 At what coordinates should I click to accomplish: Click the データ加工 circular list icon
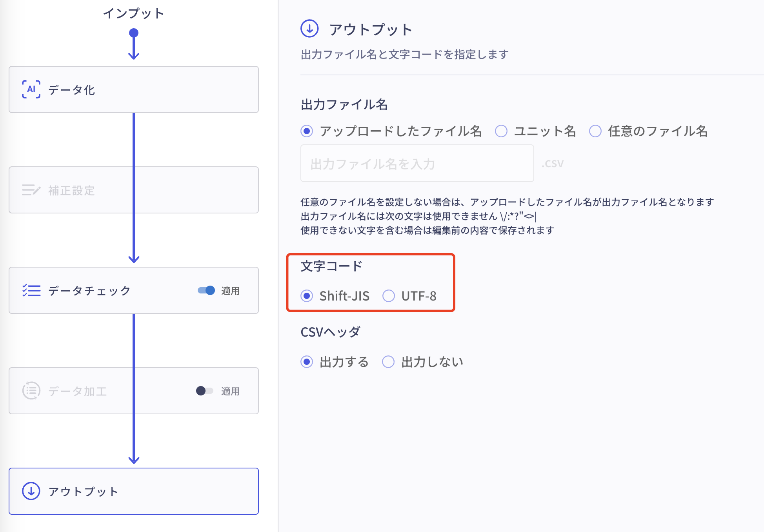coord(31,391)
